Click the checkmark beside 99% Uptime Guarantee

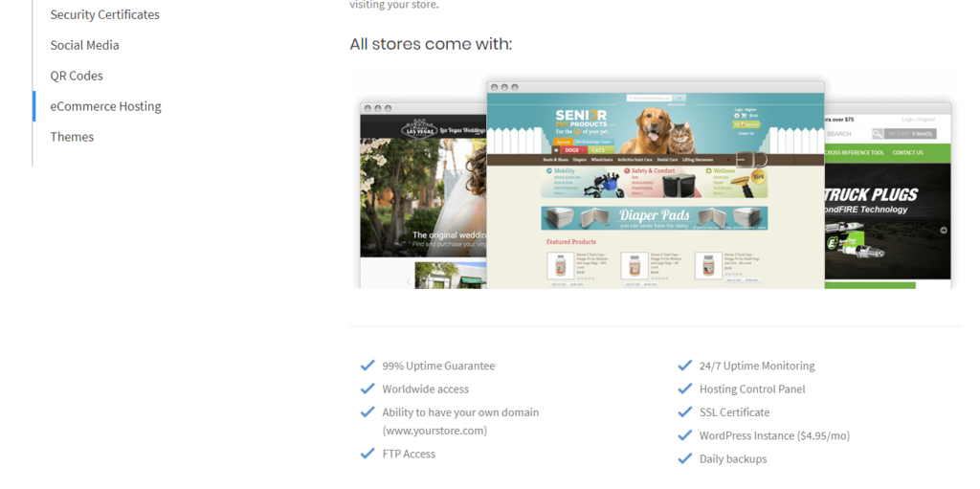(367, 366)
